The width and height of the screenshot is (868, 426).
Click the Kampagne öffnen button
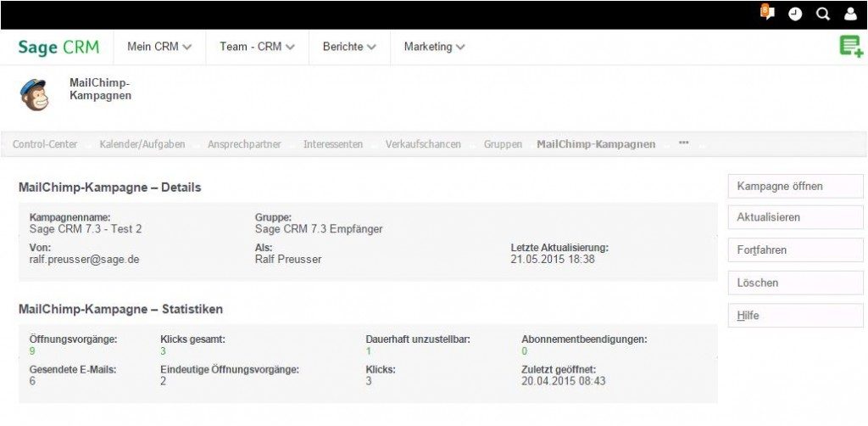pos(795,186)
